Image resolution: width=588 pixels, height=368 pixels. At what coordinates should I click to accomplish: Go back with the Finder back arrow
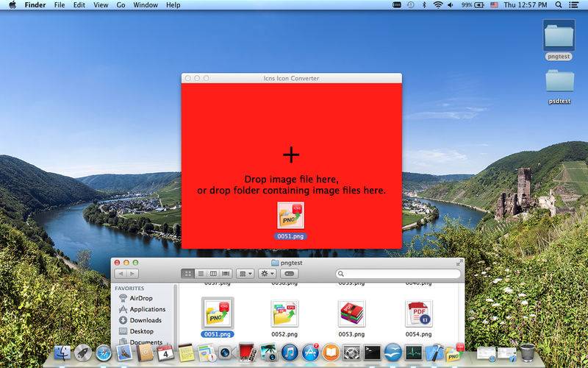tap(121, 274)
